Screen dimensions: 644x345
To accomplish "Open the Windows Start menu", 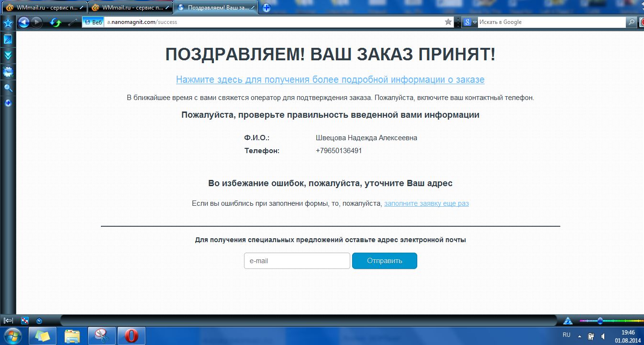I will click(x=12, y=336).
